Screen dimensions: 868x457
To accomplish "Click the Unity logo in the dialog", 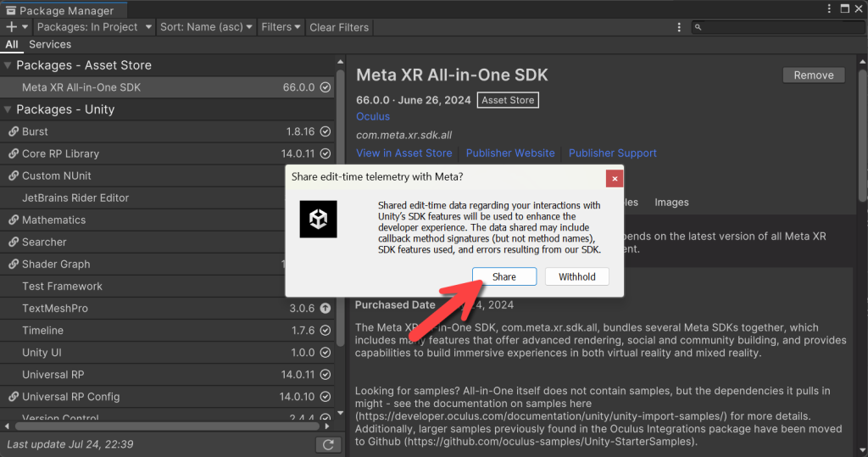I will pyautogui.click(x=319, y=219).
